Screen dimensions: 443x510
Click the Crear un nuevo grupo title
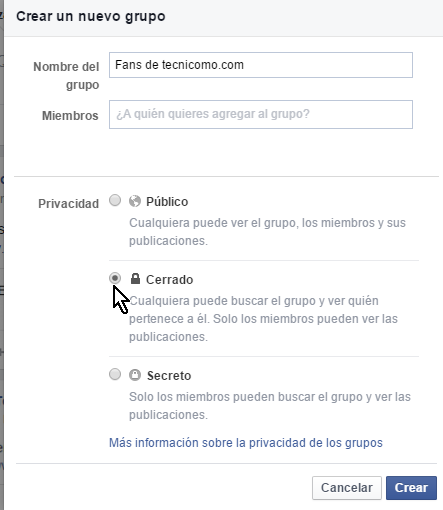pos(91,17)
